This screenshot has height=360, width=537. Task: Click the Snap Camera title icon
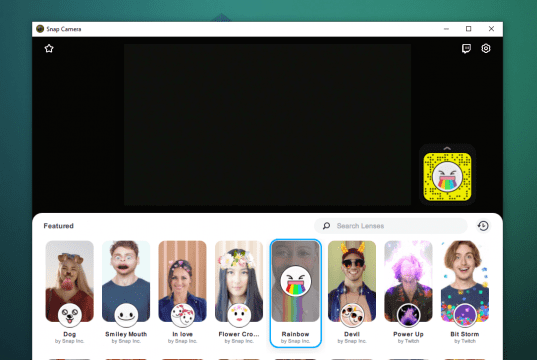40,29
